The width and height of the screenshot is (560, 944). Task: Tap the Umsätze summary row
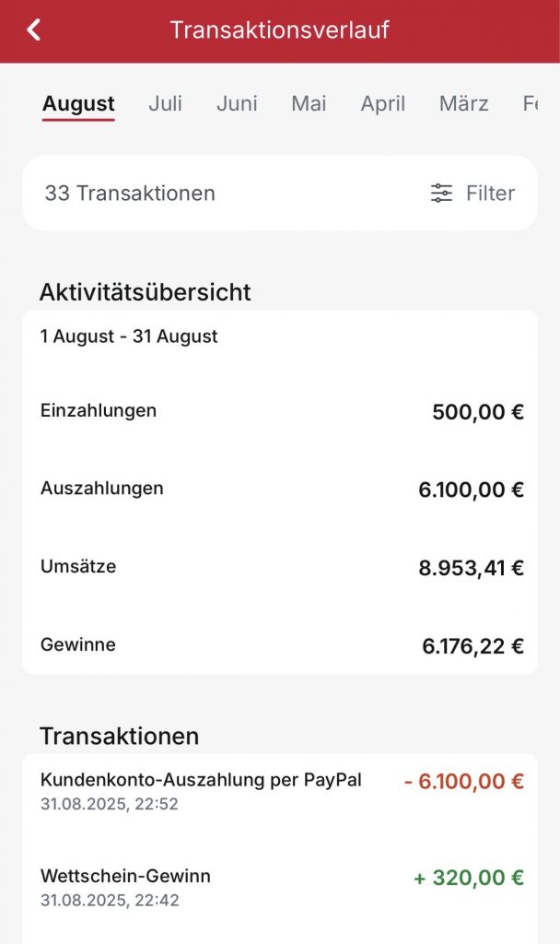pos(280,567)
